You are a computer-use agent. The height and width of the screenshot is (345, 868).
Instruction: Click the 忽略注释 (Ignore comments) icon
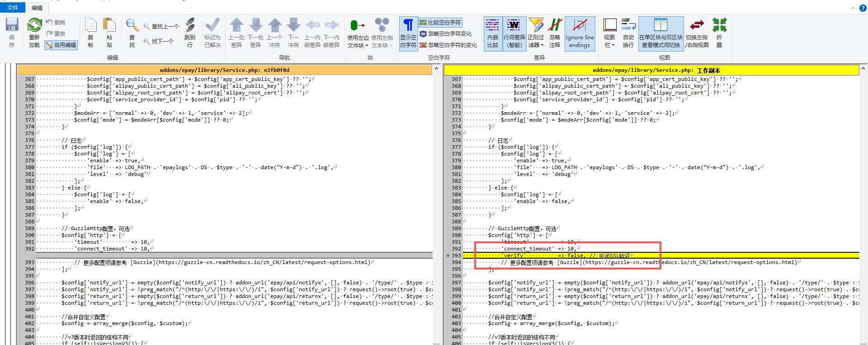pos(555,26)
